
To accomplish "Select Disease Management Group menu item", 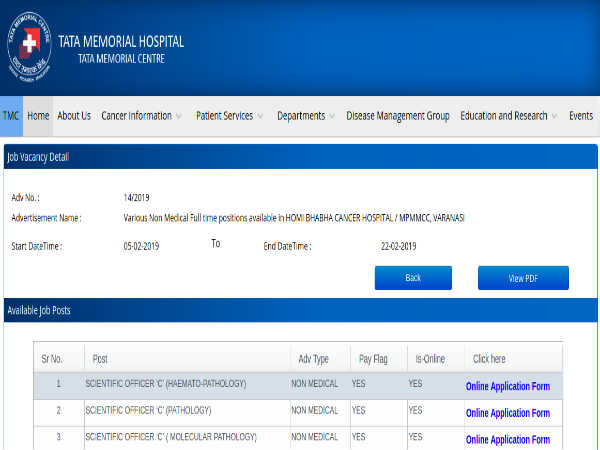I will click(398, 116).
